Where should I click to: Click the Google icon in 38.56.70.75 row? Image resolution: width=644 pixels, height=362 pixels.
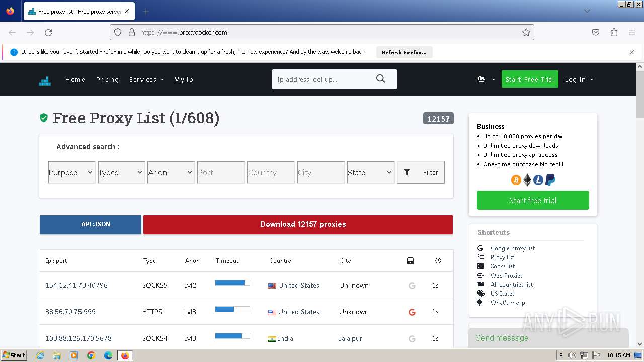412,312
